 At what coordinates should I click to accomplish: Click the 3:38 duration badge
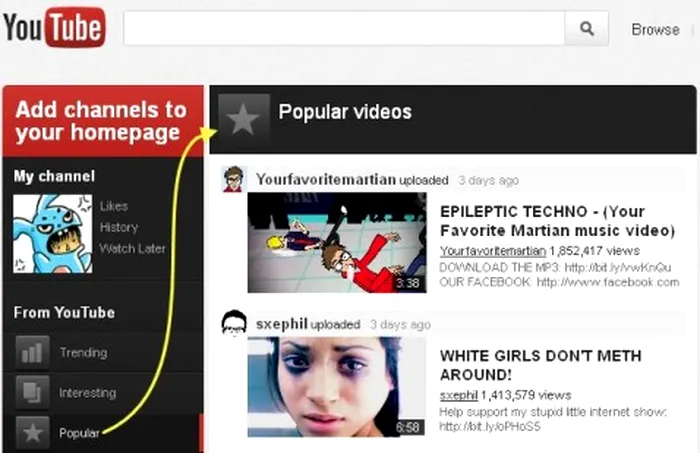pos(408,283)
